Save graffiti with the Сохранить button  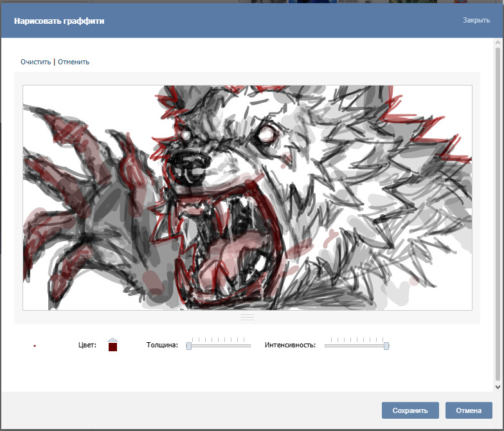click(x=410, y=410)
